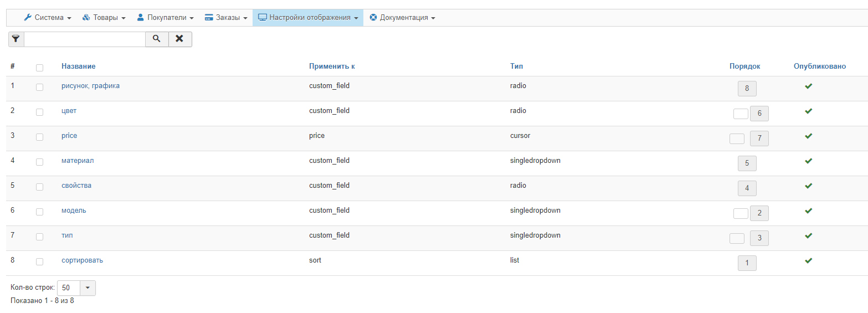Viewport: 868px width, 313px height.
Task: Open the Документация menu
Action: tap(402, 18)
